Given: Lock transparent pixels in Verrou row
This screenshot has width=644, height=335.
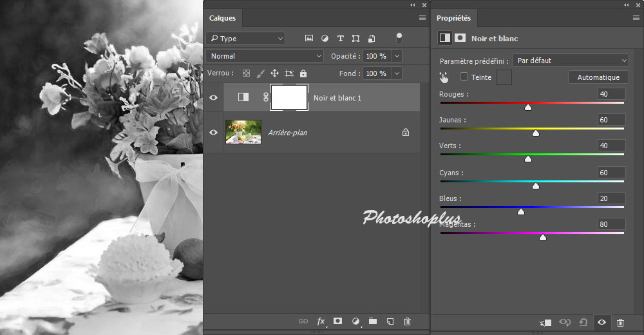Looking at the screenshot, I should pyautogui.click(x=246, y=73).
